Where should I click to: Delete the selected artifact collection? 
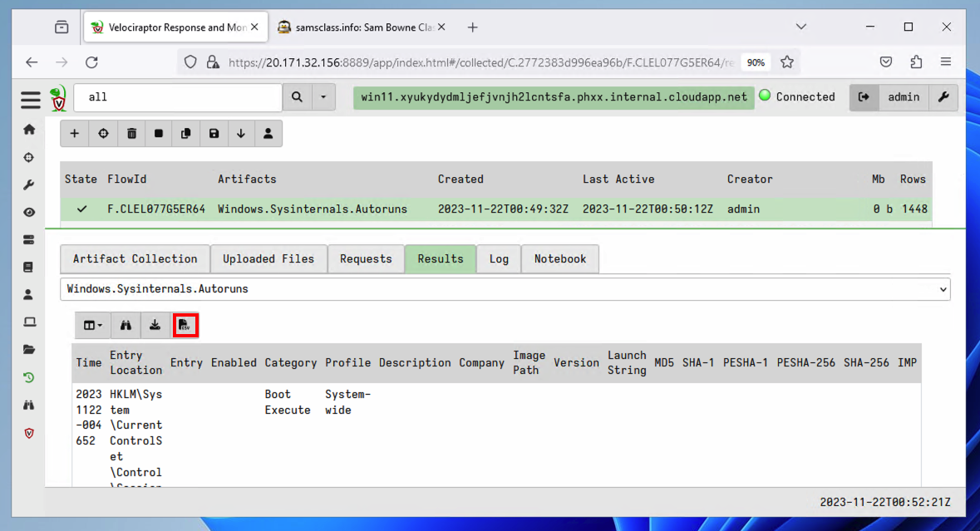(131, 134)
